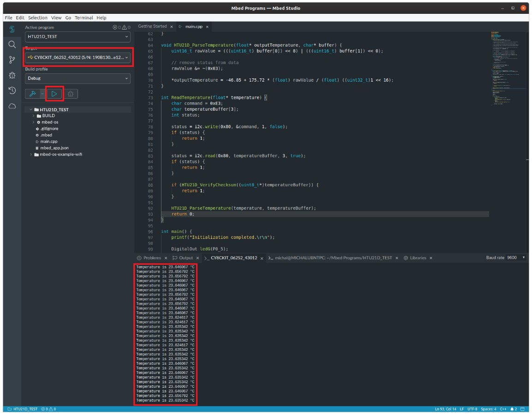Change the Baud rate 9600 dropdown
The image size is (532, 415).
(516, 258)
